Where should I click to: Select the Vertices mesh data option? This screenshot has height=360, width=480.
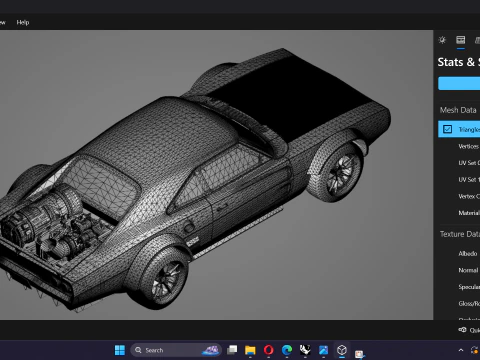click(468, 146)
